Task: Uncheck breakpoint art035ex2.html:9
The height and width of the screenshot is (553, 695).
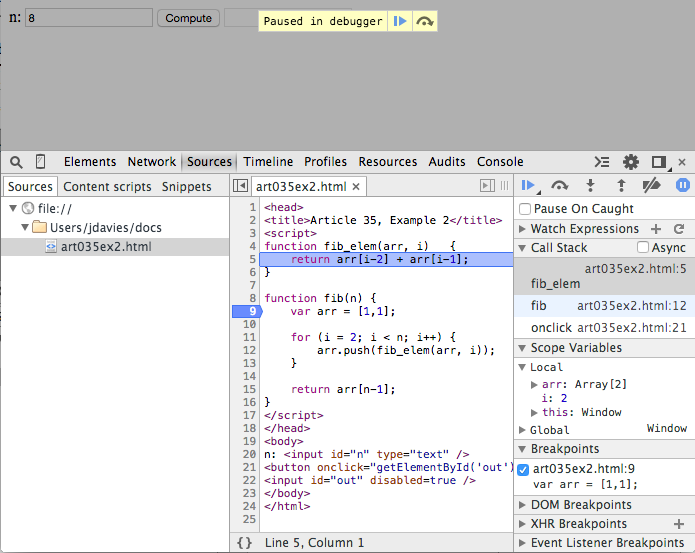Action: [x=523, y=470]
